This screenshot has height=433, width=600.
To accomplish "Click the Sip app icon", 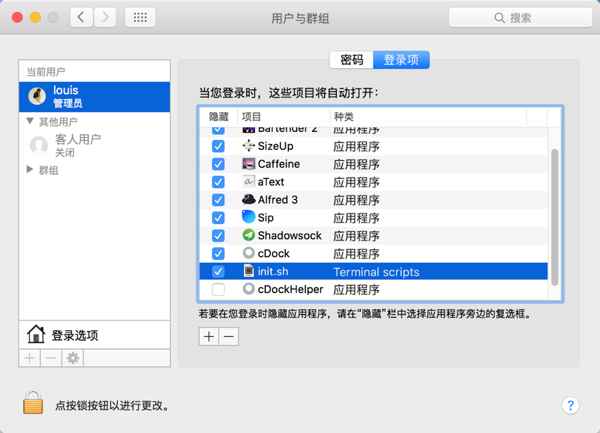I will (x=249, y=218).
